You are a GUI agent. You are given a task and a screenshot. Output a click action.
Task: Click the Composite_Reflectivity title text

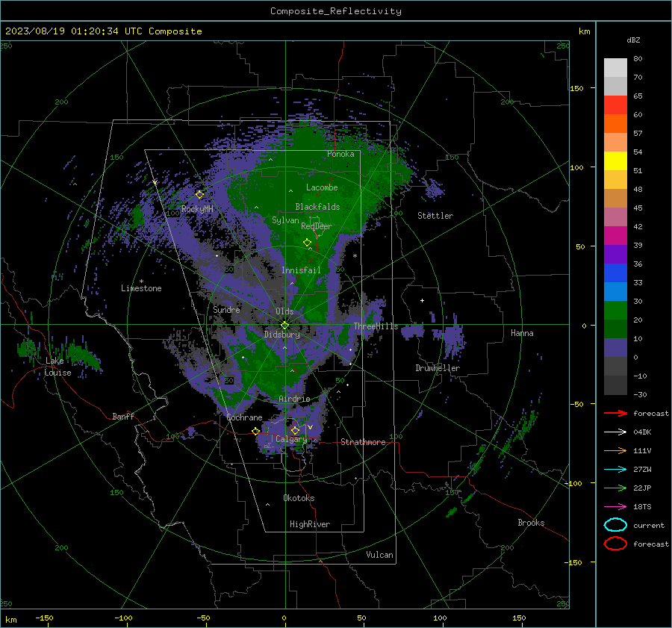coord(335,11)
